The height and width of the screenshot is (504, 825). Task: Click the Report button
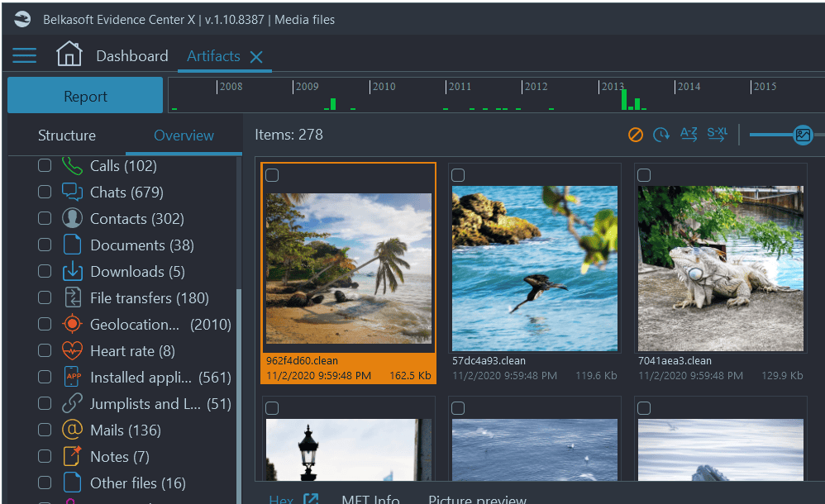pyautogui.click(x=85, y=95)
